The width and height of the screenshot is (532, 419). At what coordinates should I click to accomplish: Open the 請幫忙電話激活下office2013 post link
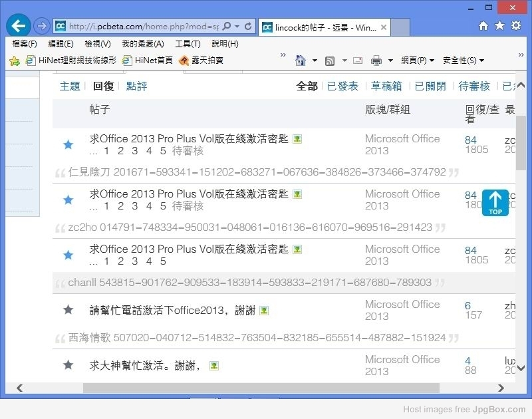[173, 310]
